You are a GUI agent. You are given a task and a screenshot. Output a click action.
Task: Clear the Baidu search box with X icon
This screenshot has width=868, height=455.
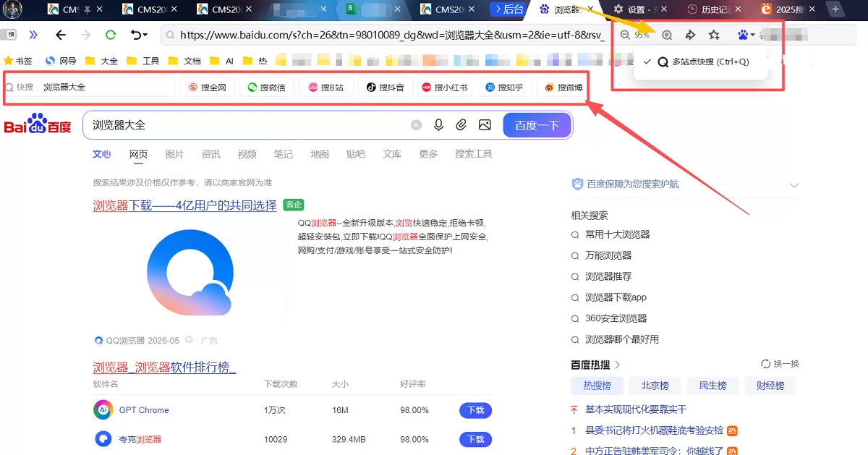click(x=416, y=125)
